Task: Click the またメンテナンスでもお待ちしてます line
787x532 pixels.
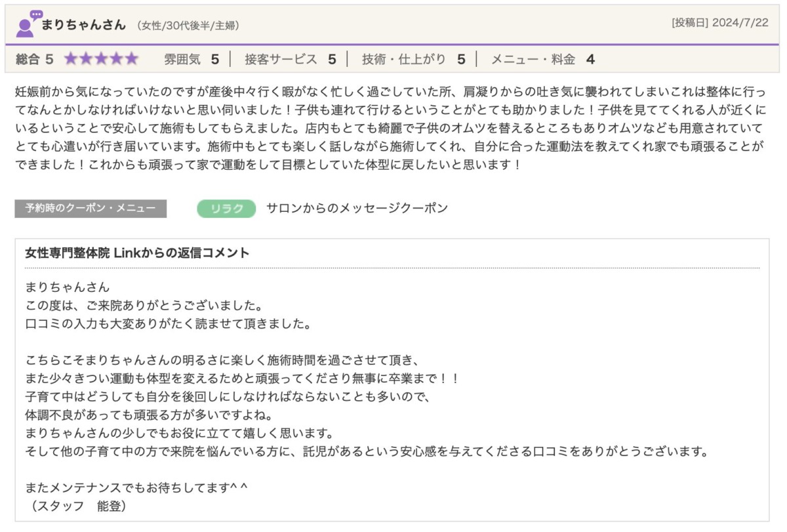Action: 136,488
